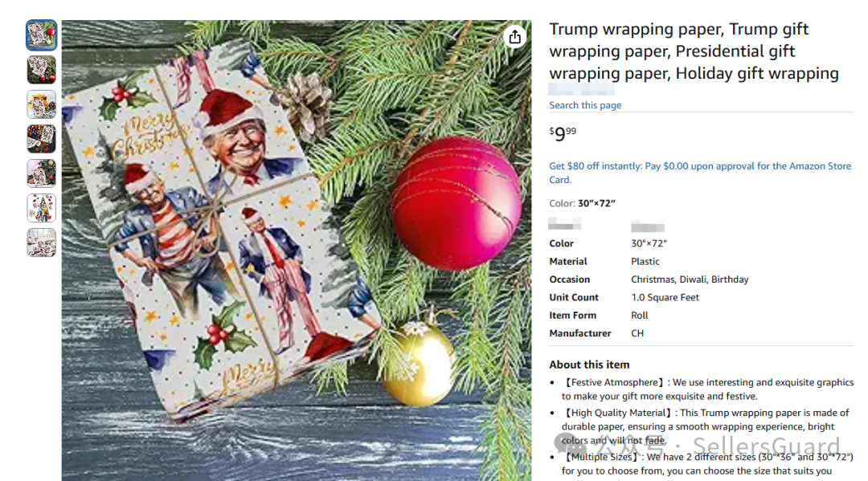The width and height of the screenshot is (868, 481).
Task: Click the $9.99 price
Action: (563, 133)
